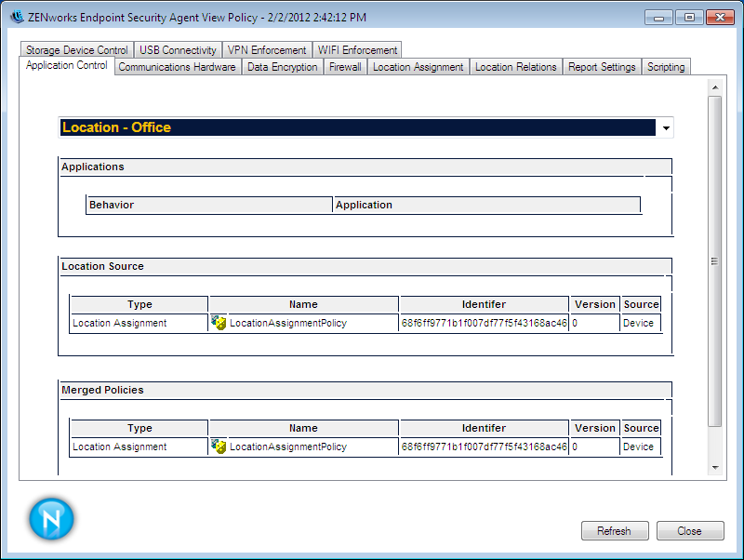Open the VPN Enforcement tab

[267, 50]
